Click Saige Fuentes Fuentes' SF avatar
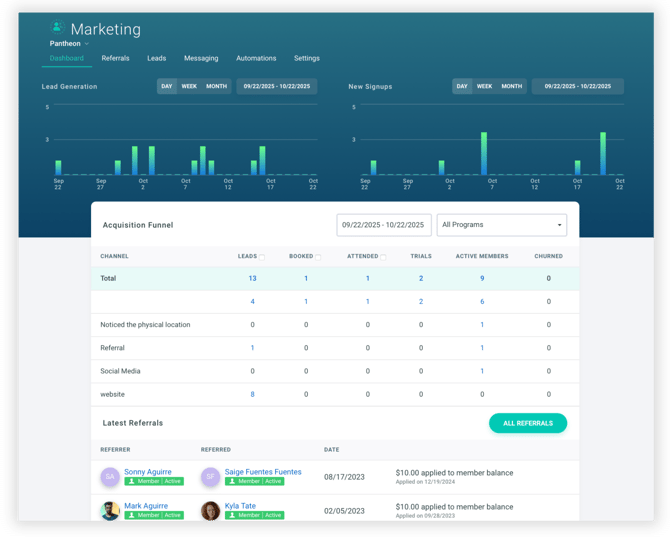This screenshot has height=539, width=670. [210, 477]
